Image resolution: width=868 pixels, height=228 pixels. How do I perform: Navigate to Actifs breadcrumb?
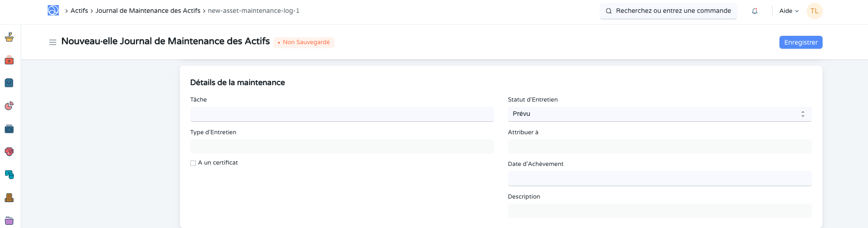(x=79, y=11)
